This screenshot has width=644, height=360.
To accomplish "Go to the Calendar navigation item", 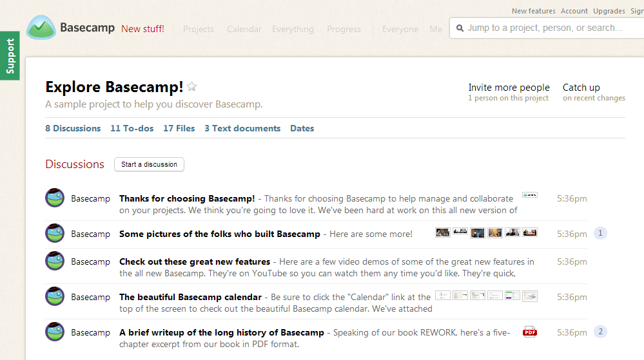I will click(244, 29).
